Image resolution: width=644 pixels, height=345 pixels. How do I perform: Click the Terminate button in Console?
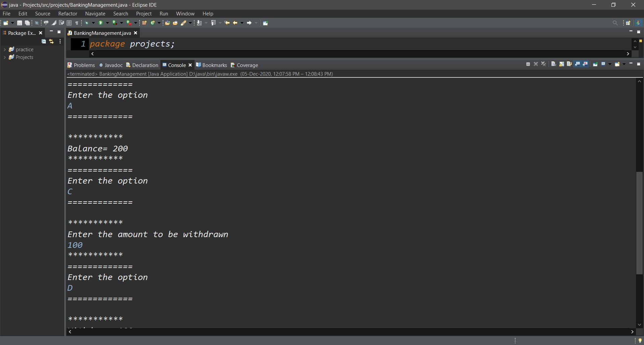click(528, 64)
